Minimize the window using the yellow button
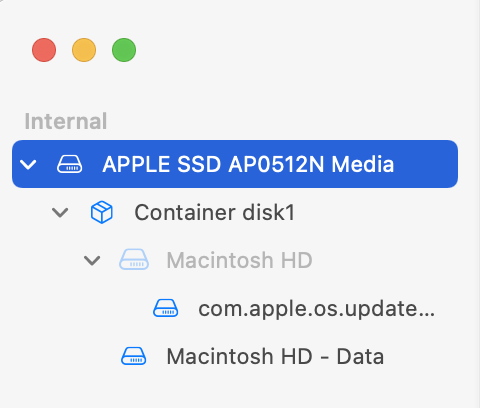The width and height of the screenshot is (488, 408). 84,50
